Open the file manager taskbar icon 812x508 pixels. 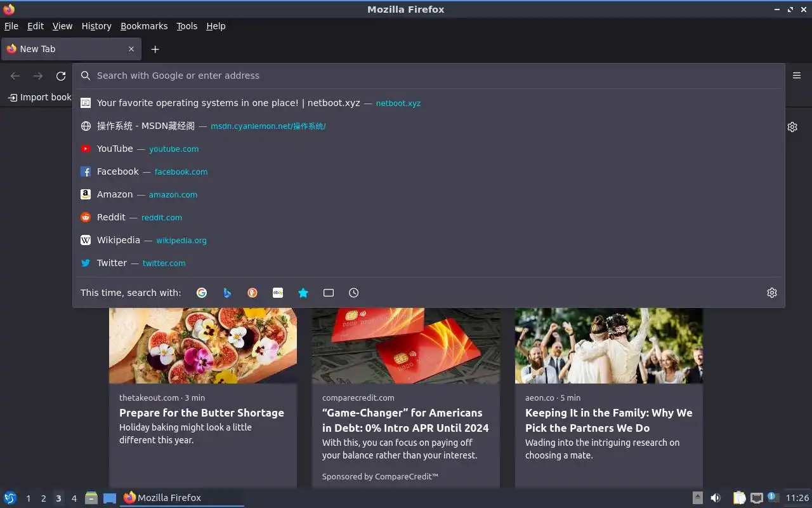click(91, 498)
